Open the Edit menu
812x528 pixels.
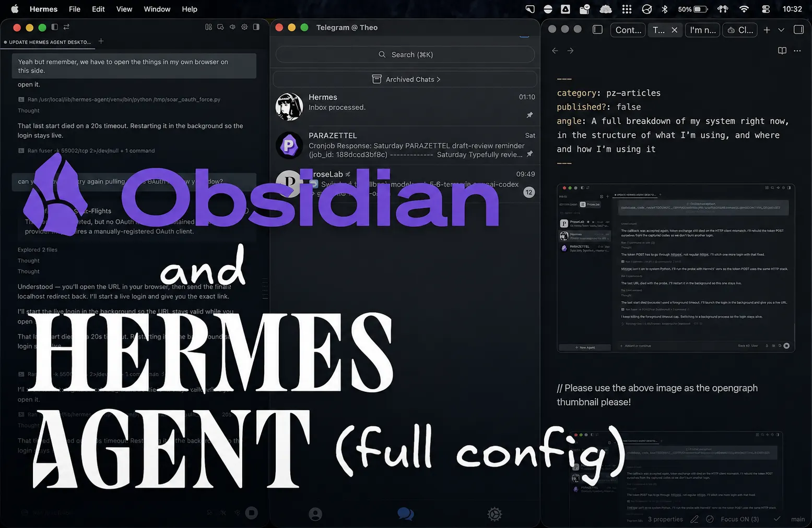click(x=98, y=9)
